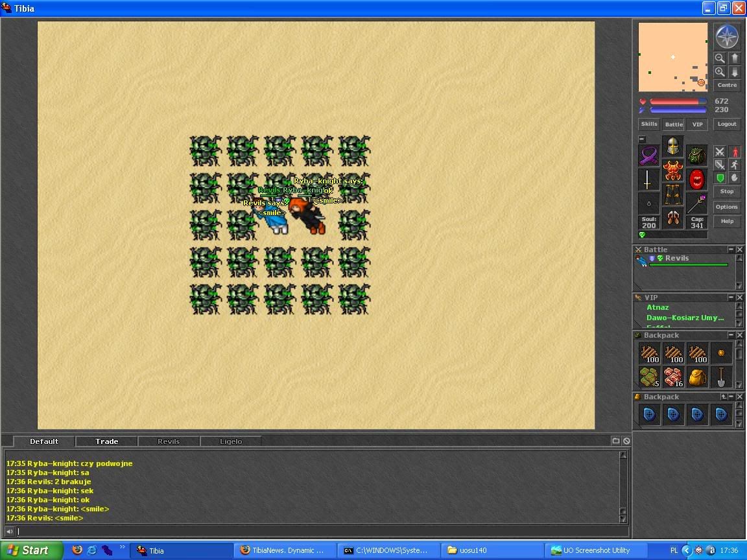The image size is (747, 560).
Task: Click the first blue rune
Action: pos(649,414)
